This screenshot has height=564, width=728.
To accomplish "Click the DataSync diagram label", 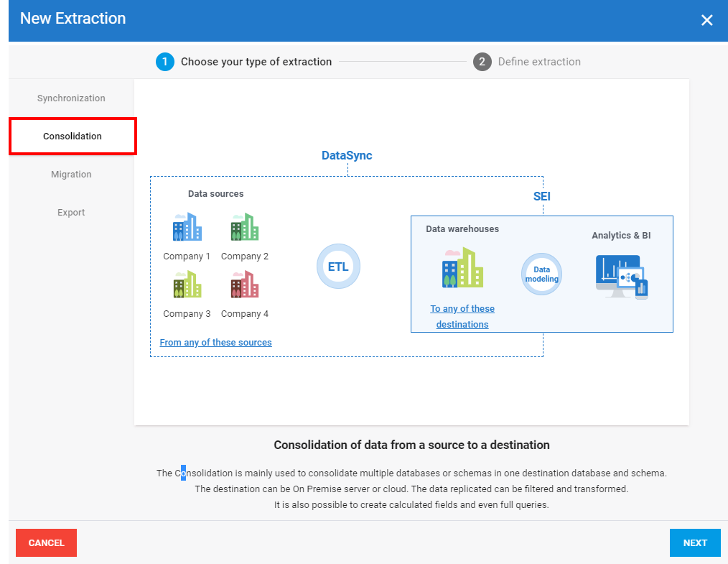I will click(347, 155).
